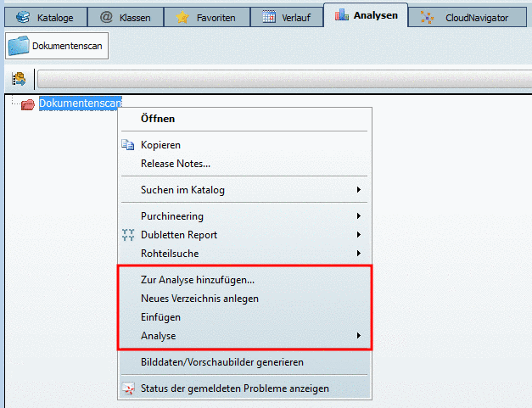The height and width of the screenshot is (408, 532).
Task: Select Bilddaten/Vorschaubilder generieren
Action: [244, 362]
